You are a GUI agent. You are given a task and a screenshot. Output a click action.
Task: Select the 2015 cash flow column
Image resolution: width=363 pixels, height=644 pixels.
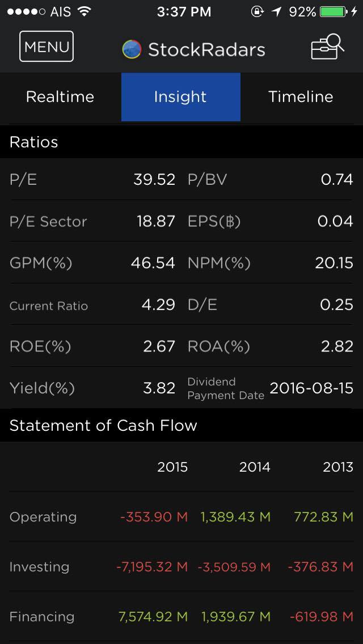click(x=172, y=467)
